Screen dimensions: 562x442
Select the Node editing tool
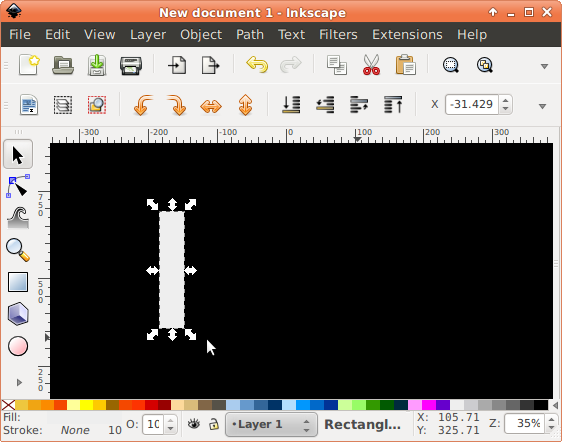tap(18, 186)
